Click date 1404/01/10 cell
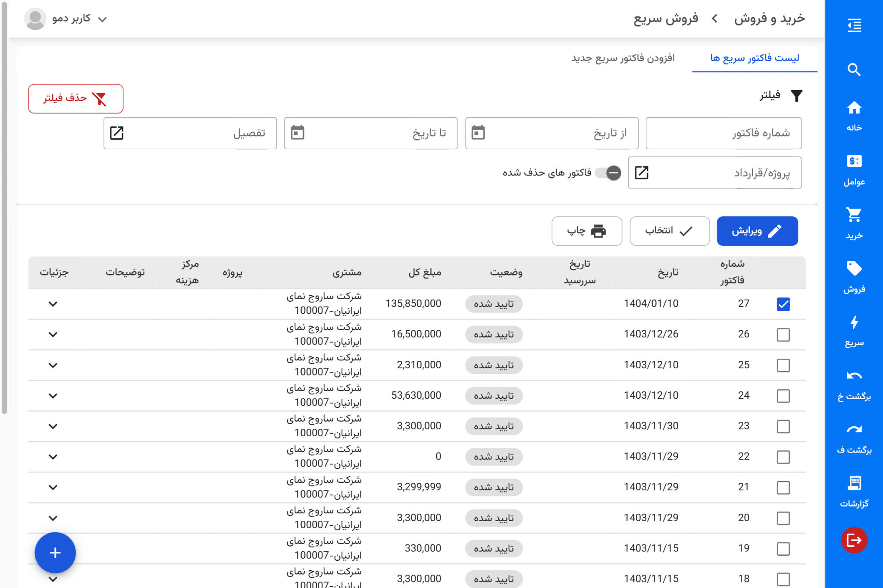Image resolution: width=883 pixels, height=588 pixels. coord(651,303)
